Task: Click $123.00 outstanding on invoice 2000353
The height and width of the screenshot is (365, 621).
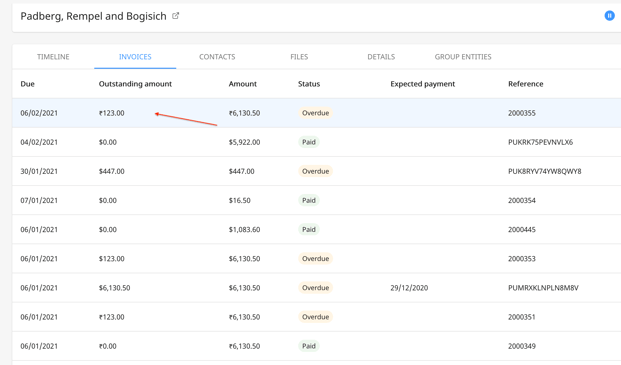Action: click(x=111, y=259)
